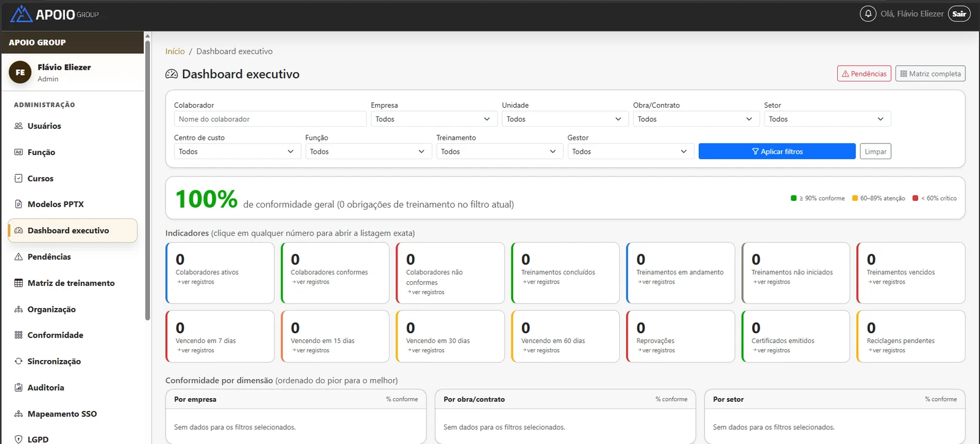Open Dashboard executivo in the sidebar
980x444 pixels.
tap(72, 231)
